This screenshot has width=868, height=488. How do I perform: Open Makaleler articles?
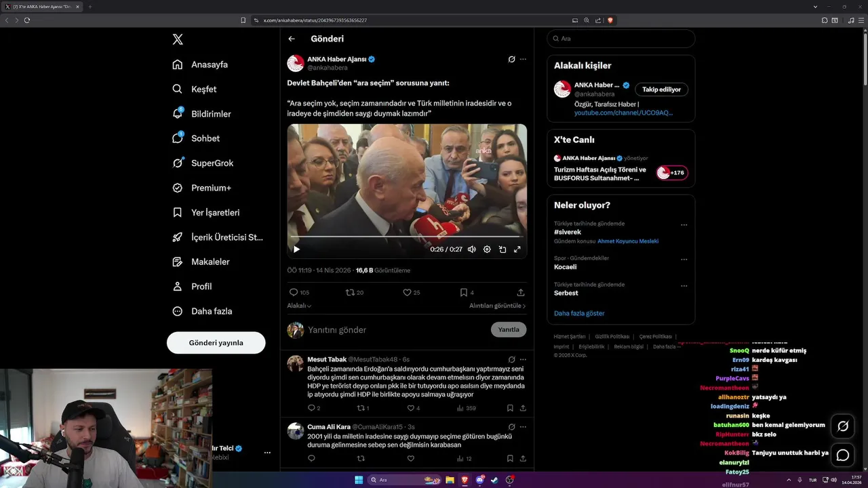click(201, 262)
